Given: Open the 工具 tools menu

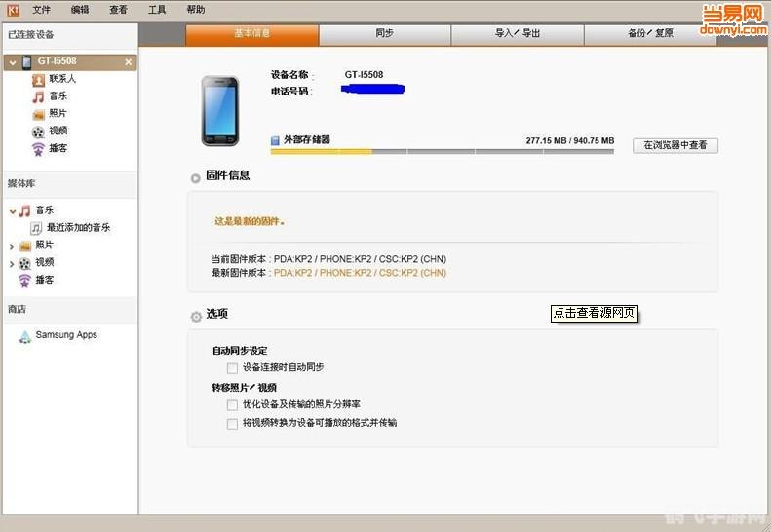Looking at the screenshot, I should (x=157, y=10).
